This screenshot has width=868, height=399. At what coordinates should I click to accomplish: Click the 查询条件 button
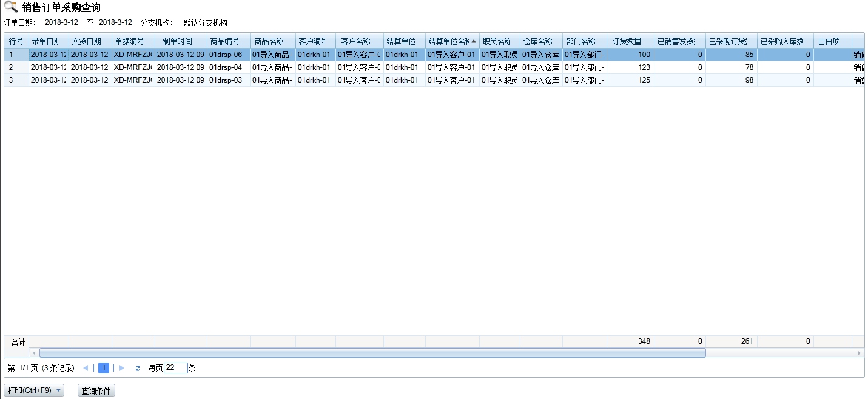point(96,390)
